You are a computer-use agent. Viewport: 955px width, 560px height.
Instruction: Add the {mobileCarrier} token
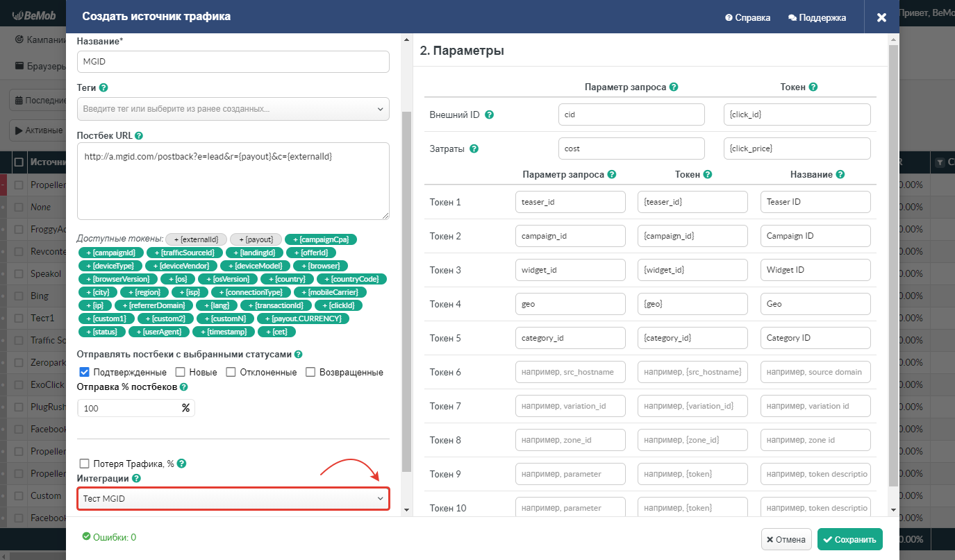[330, 292]
